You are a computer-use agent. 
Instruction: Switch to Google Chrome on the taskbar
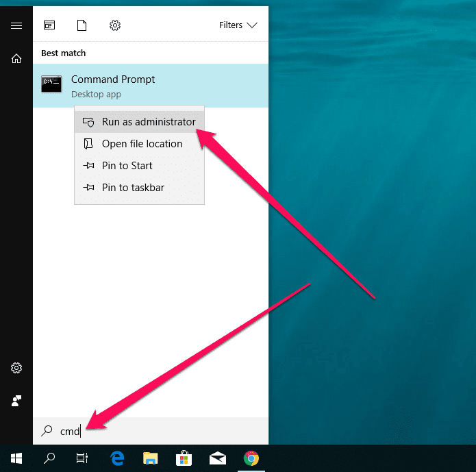[251, 458]
